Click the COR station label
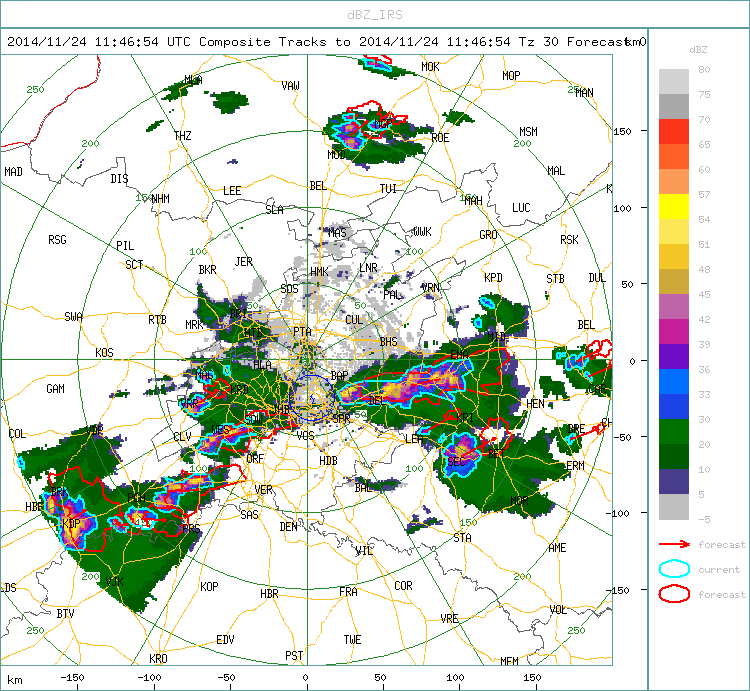The width and height of the screenshot is (750, 691). 403,586
